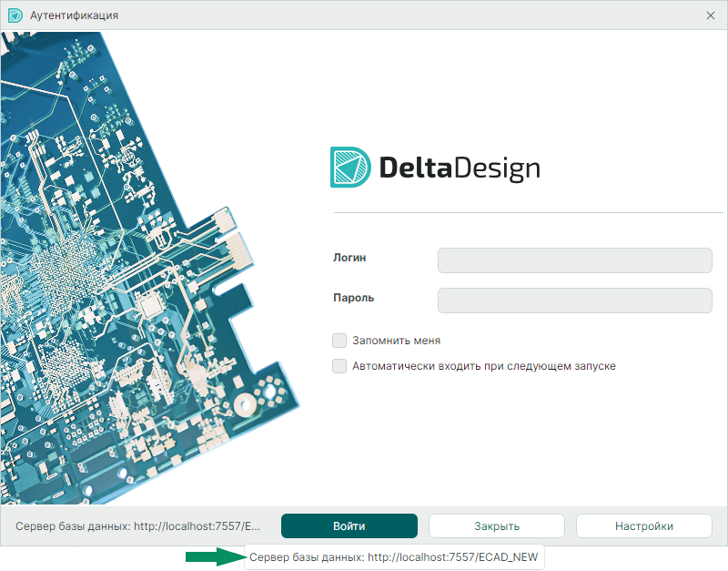The image size is (728, 571).
Task: Click truncated Сервер базы данных status text
Action: (x=137, y=525)
